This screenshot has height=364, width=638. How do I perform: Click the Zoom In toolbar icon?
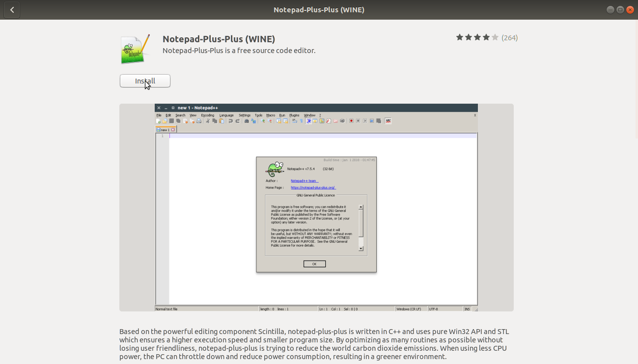pyautogui.click(x=262, y=120)
